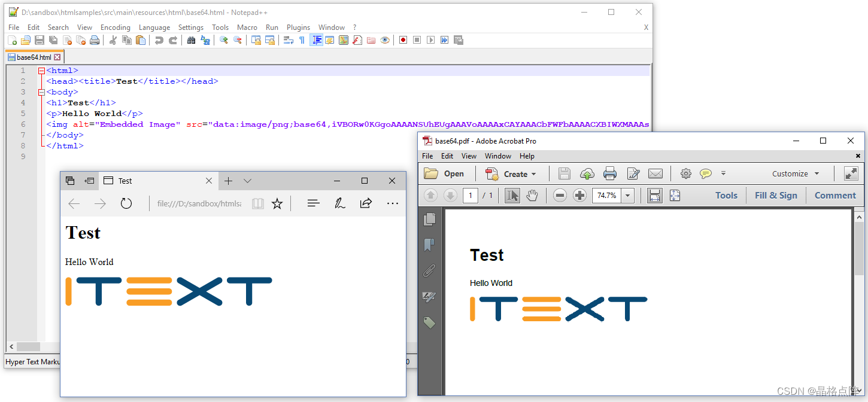Image resolution: width=868 pixels, height=402 pixels.
Task: Open the zoom percentage dropdown arrow
Action: tap(628, 196)
